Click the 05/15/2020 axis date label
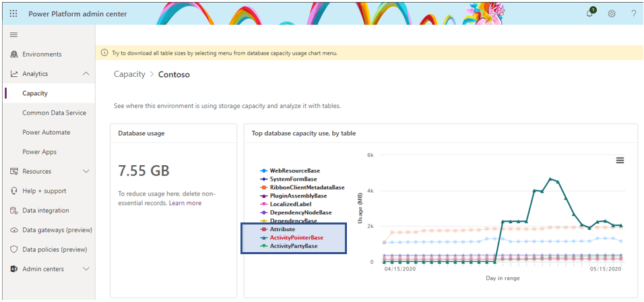This screenshot has height=302, width=644. (x=604, y=270)
